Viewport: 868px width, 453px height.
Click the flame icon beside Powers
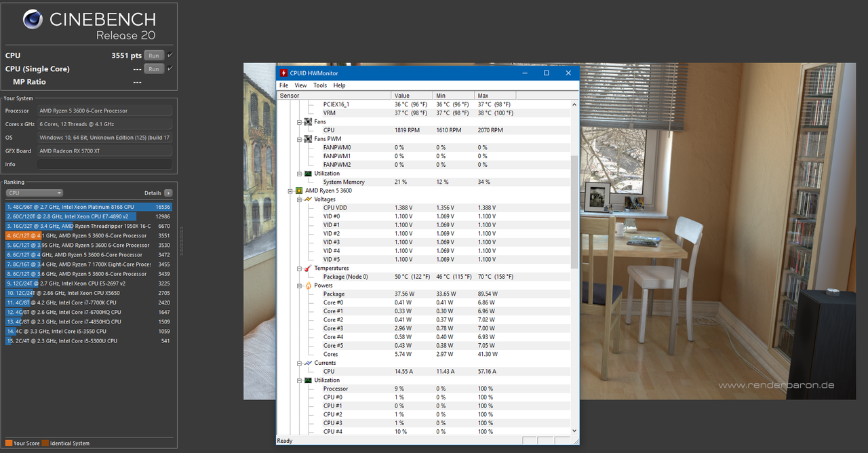[x=308, y=285]
